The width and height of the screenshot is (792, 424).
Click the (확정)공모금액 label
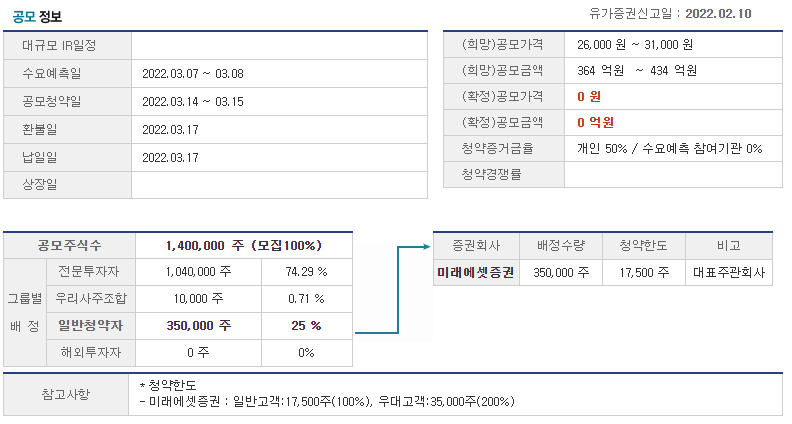[504, 122]
